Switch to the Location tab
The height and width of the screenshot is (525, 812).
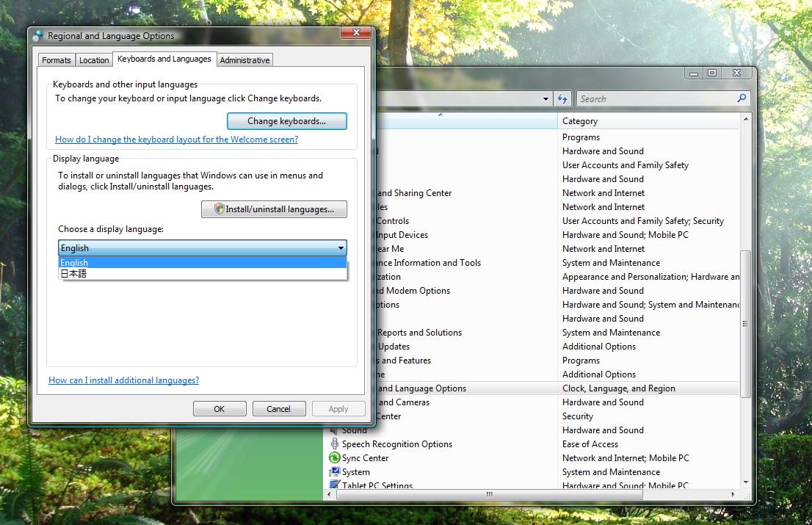click(94, 60)
